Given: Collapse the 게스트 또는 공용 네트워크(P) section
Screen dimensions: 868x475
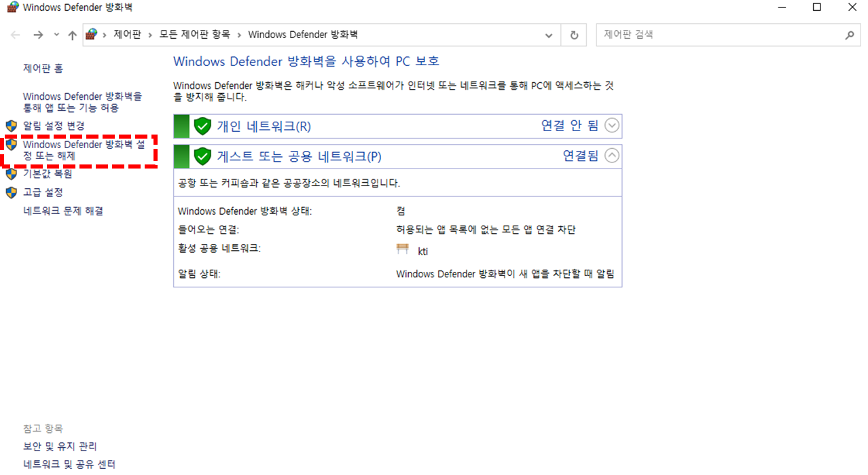Looking at the screenshot, I should pyautogui.click(x=612, y=156).
